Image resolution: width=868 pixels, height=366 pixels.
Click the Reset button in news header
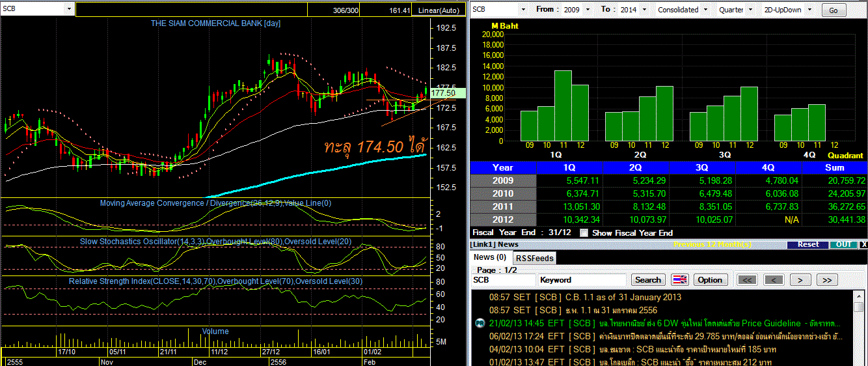click(807, 245)
